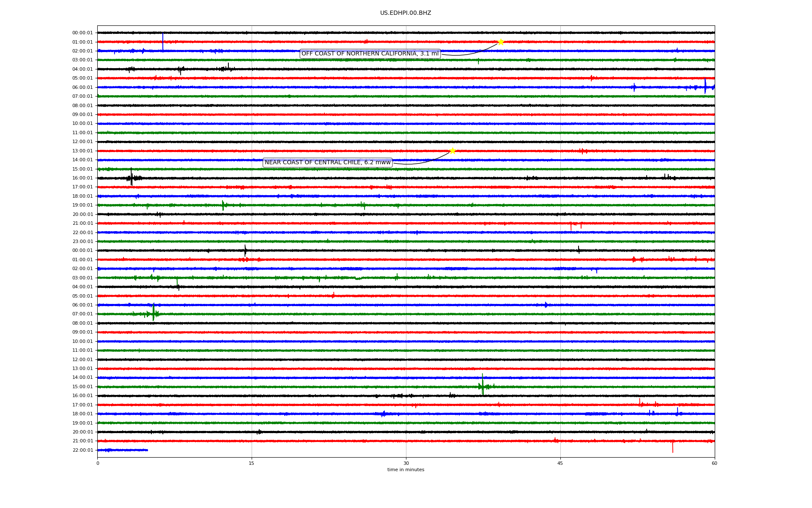Click the 'time in minutes' axis label
Viewport: 812px width, 508px height.
point(406,470)
